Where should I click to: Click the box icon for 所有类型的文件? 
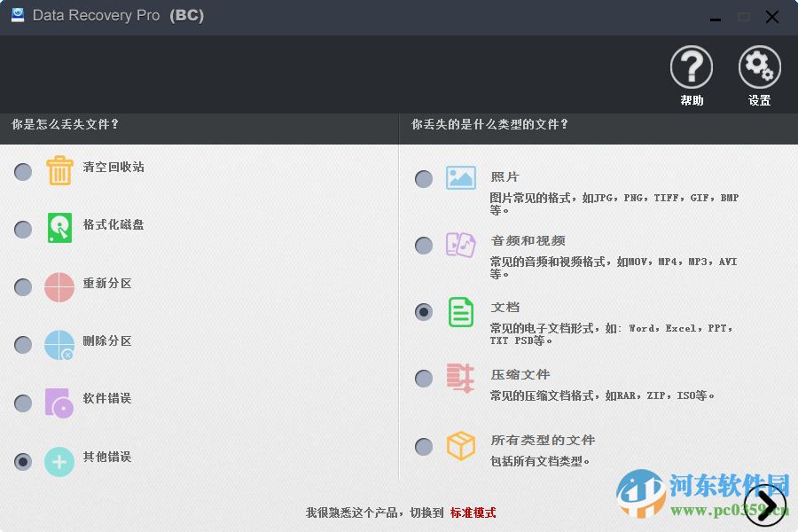[460, 446]
